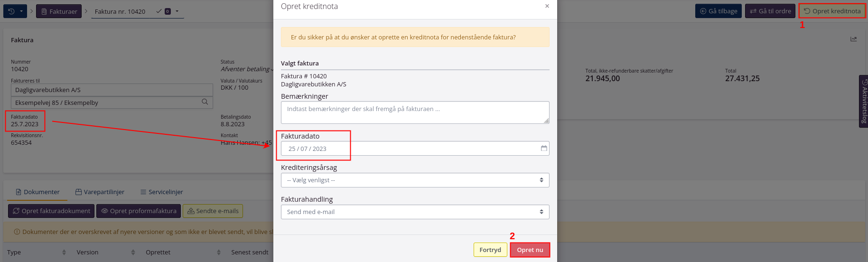Sort table by Version column
This screenshot has width=868, height=262.
pos(133,253)
